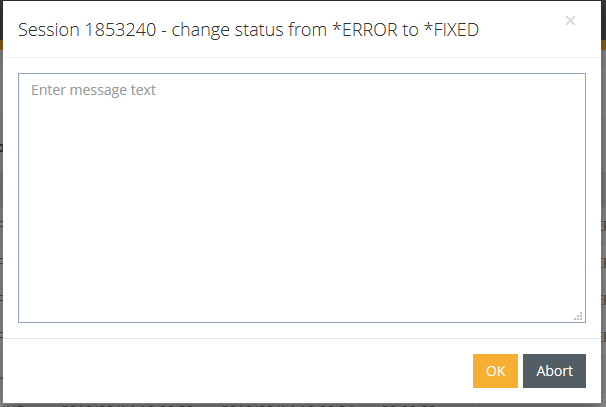Click the orange OK button's label
The image size is (606, 407).
[495, 371]
